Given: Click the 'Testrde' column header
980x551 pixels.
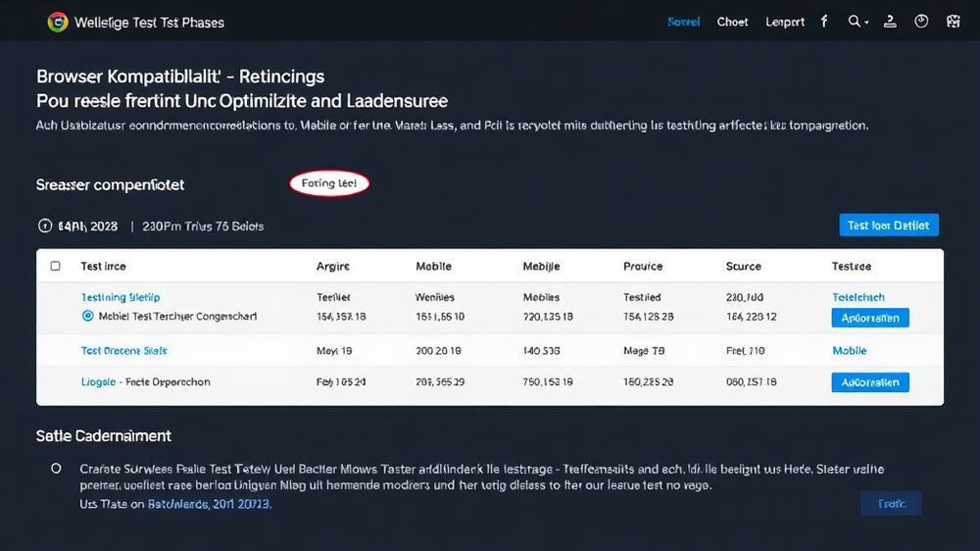Looking at the screenshot, I should click(x=852, y=266).
